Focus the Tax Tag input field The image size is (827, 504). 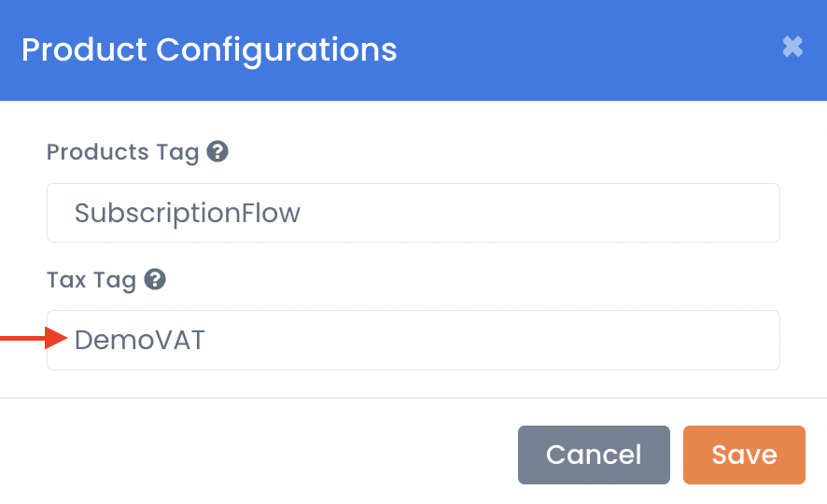point(413,340)
